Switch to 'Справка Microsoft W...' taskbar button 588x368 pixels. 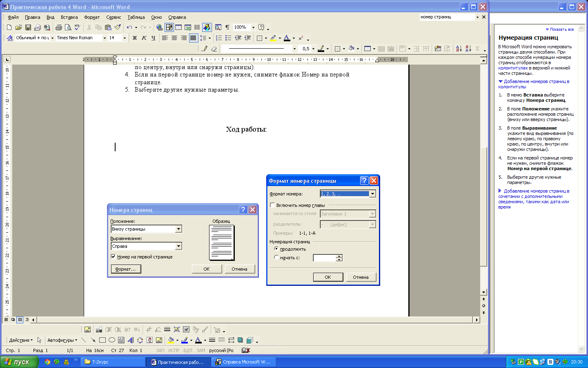click(x=244, y=362)
